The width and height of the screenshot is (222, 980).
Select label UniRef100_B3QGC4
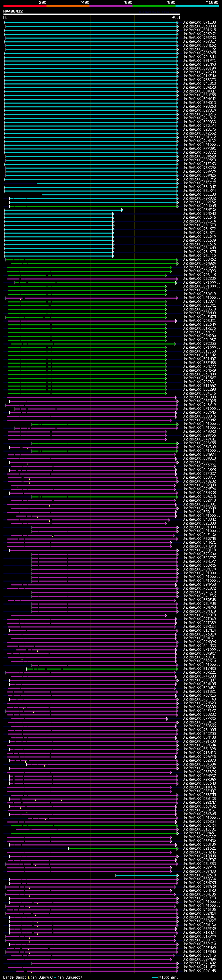point(199,879)
